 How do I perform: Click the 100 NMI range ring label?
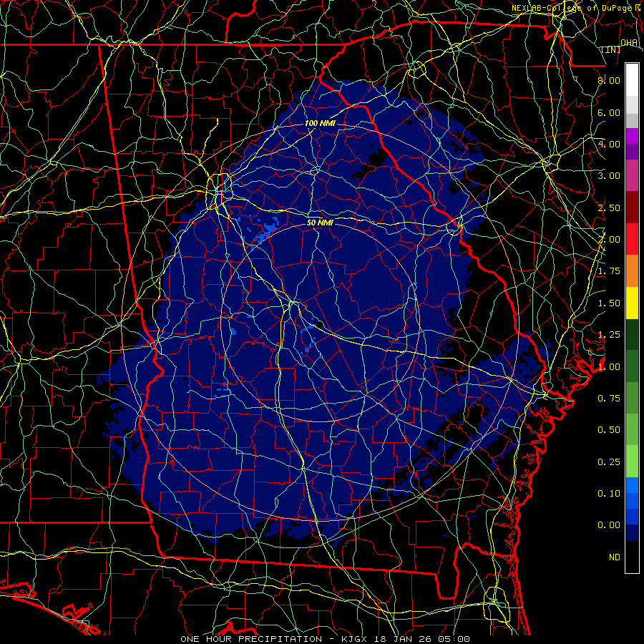[320, 123]
